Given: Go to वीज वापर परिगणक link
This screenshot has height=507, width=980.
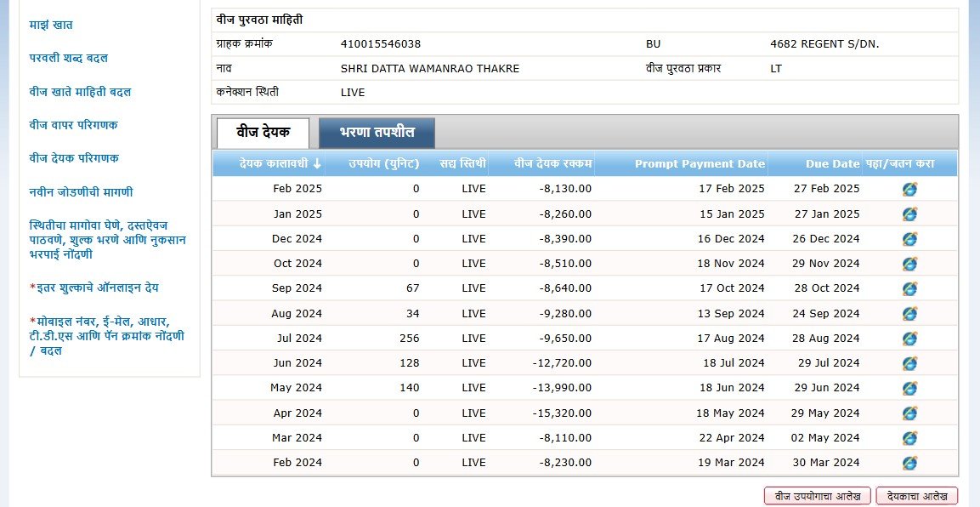Looking at the screenshot, I should coord(73,125).
